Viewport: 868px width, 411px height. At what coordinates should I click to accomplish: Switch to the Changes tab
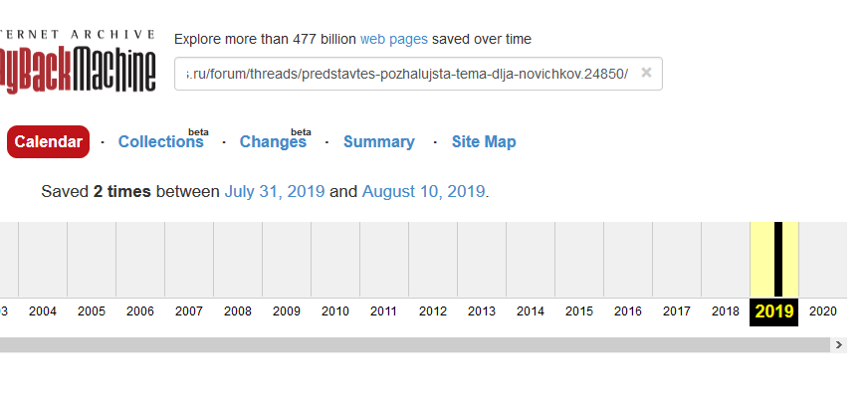pyautogui.click(x=273, y=141)
